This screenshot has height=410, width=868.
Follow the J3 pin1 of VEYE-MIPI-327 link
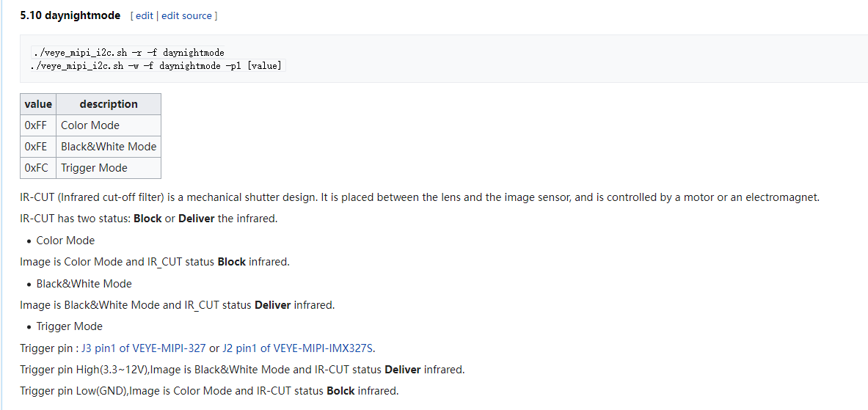click(x=144, y=348)
